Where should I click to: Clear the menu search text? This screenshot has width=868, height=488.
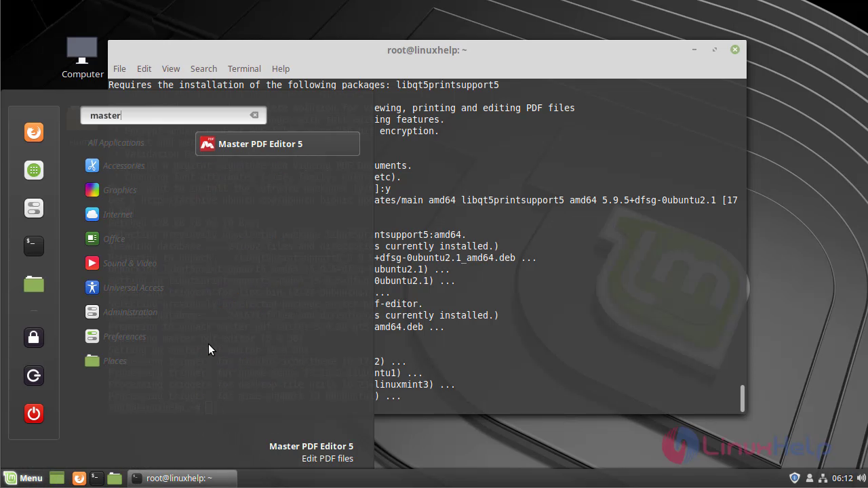click(254, 115)
